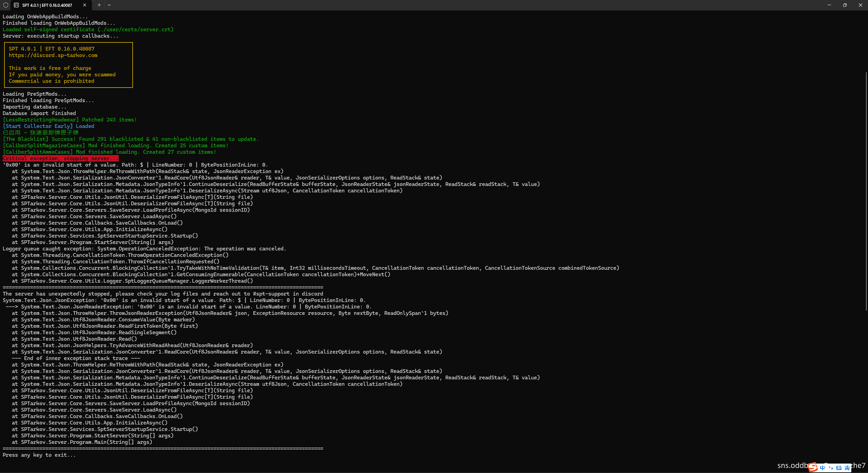The height and width of the screenshot is (473, 868).
Task: Select the SPT 4.0.1 terminal tab
Action: tap(47, 5)
